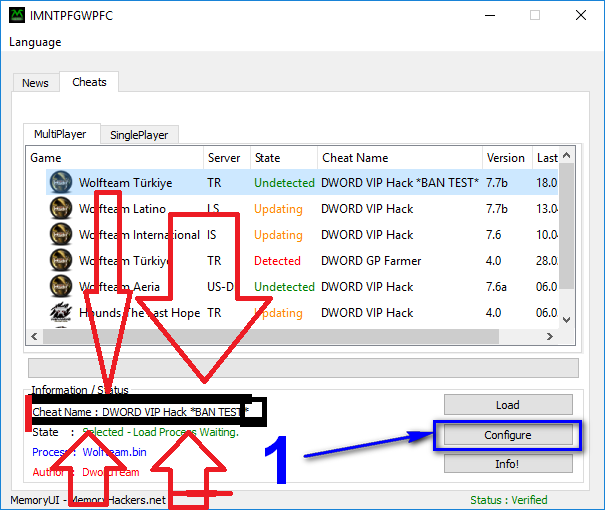Image resolution: width=605 pixels, height=510 pixels.
Task: Click the Configure button
Action: (x=508, y=435)
